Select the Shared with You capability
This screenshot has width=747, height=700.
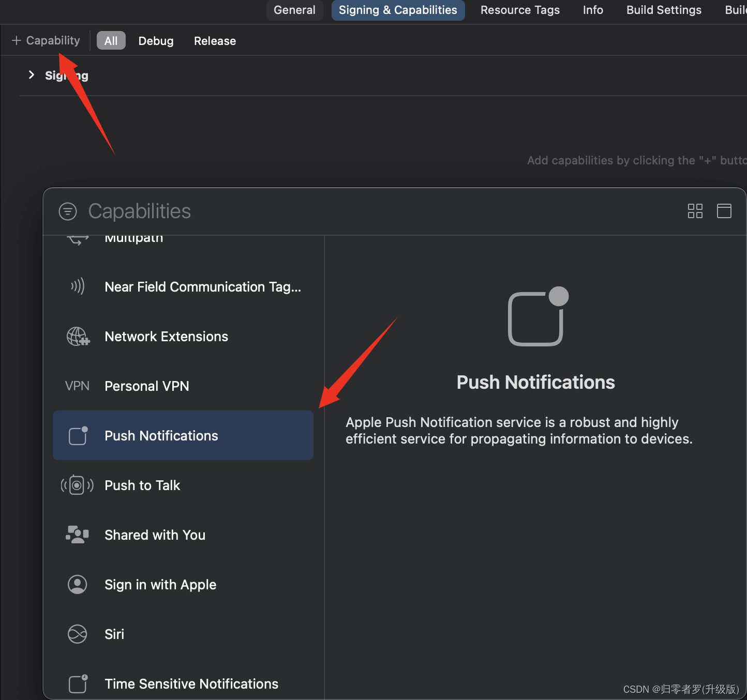183,535
